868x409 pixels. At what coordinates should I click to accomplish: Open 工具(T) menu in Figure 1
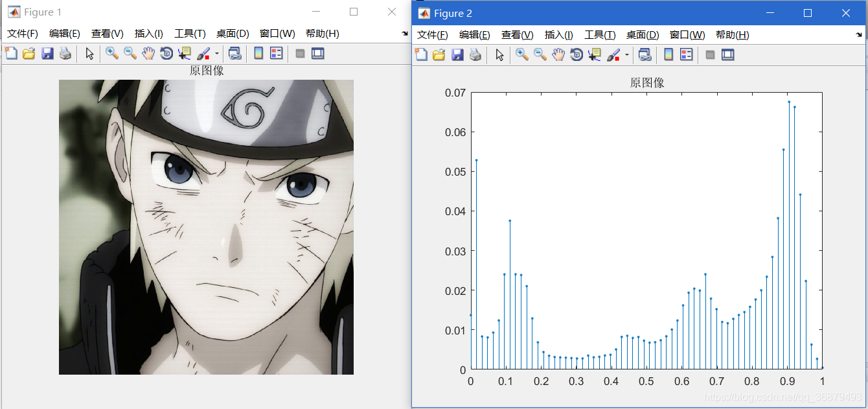[190, 34]
